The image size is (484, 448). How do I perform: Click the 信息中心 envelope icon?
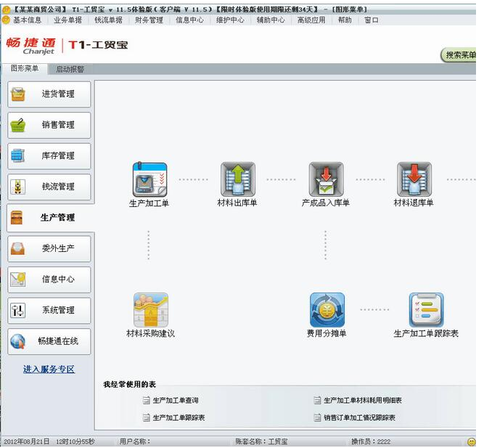pyautogui.click(x=18, y=280)
